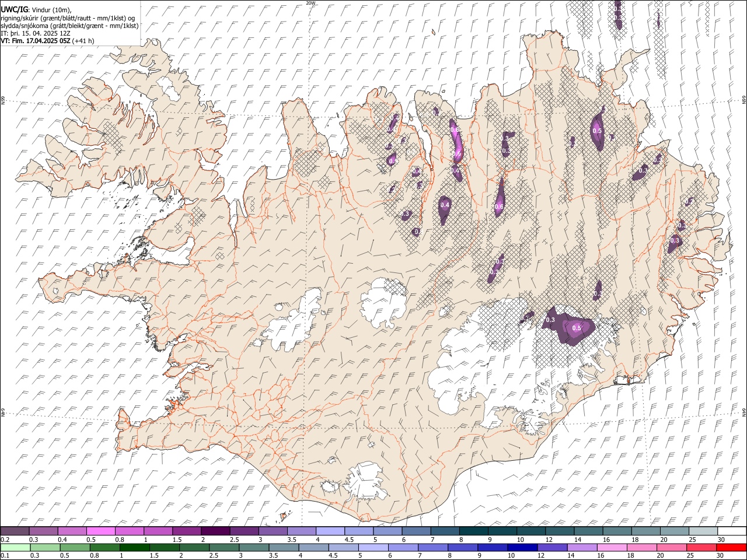Pick the top-row legend swatch starting at 6

pos(416,531)
